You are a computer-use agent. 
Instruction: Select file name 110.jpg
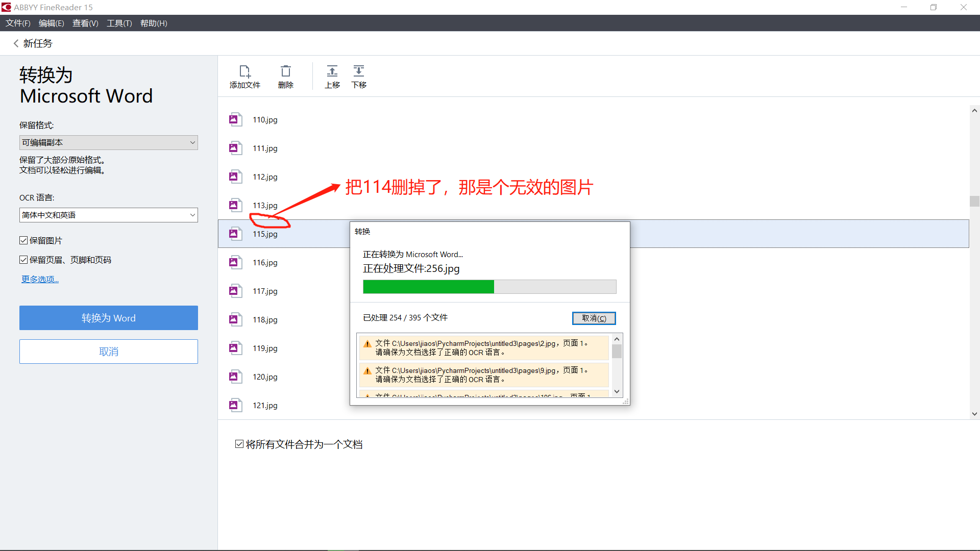tap(265, 120)
